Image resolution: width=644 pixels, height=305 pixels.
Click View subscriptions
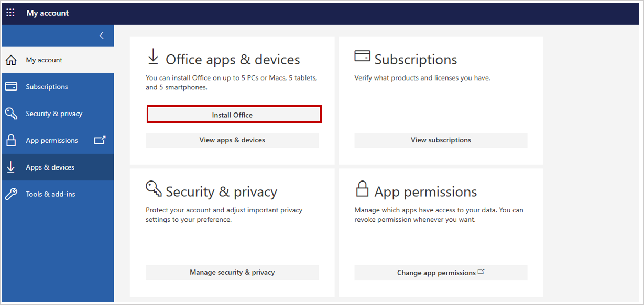(441, 140)
